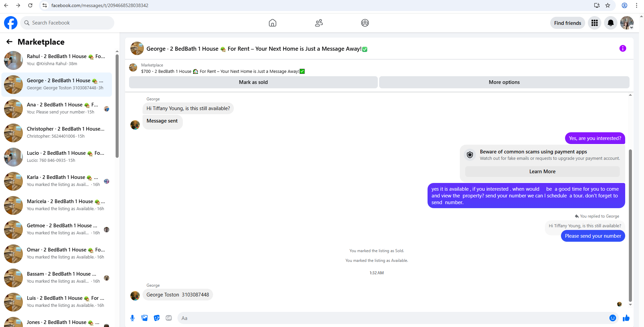Click the browser address bar URL
Viewport: 644px width, 327px height.
coord(100,5)
